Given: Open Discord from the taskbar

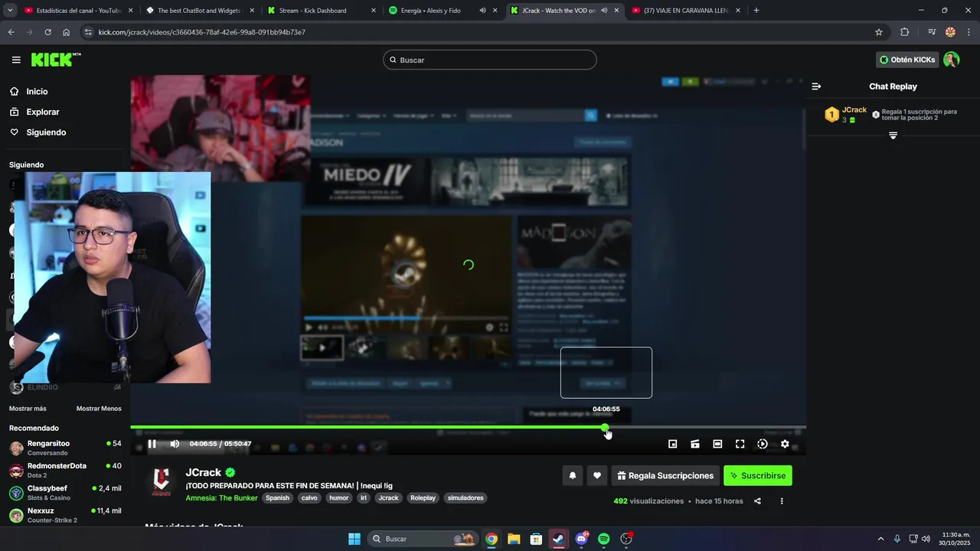Looking at the screenshot, I should coord(581,539).
